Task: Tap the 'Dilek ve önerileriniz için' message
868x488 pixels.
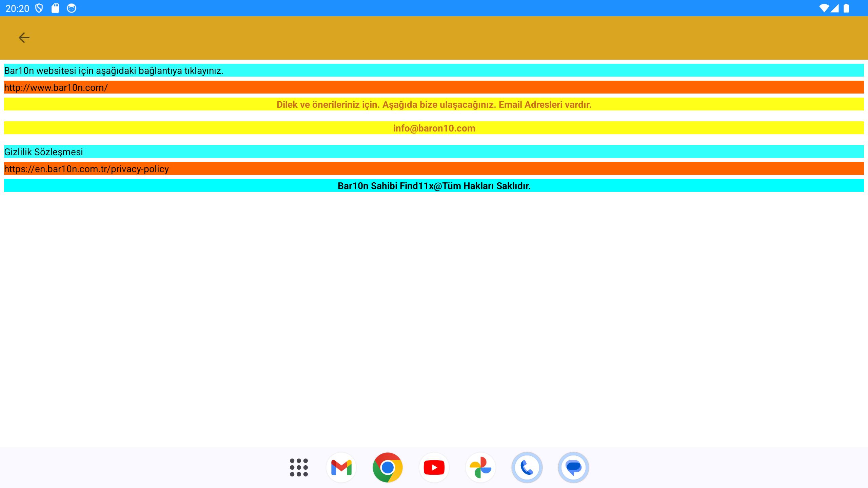Action: [434, 104]
